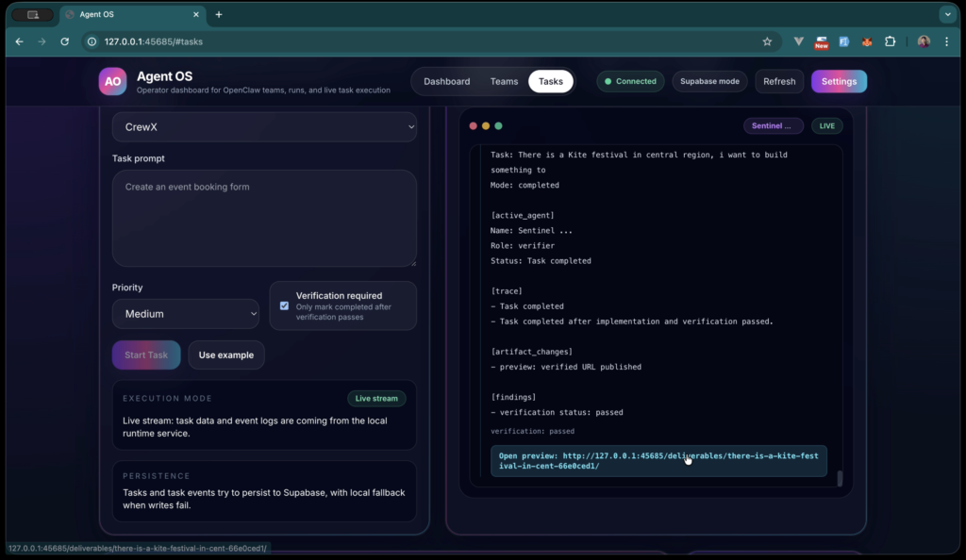Select the red dot in the live console header

tap(473, 124)
